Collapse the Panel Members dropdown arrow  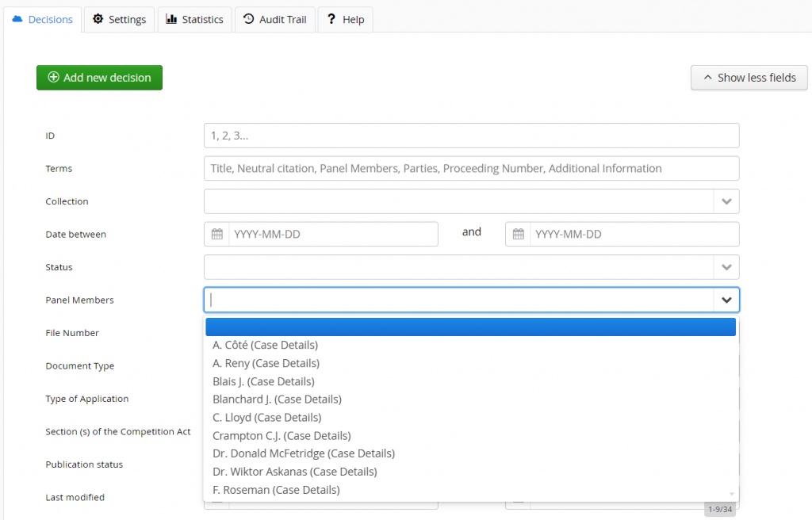726,300
